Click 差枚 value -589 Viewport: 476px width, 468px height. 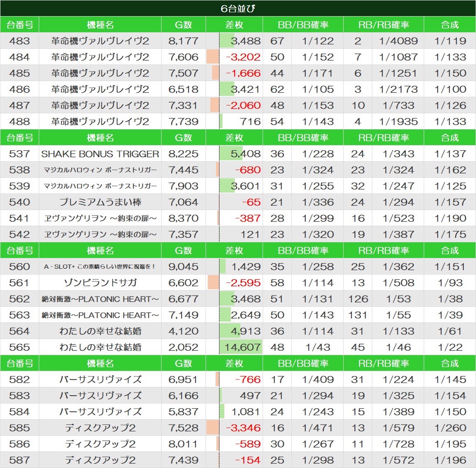tap(248, 444)
